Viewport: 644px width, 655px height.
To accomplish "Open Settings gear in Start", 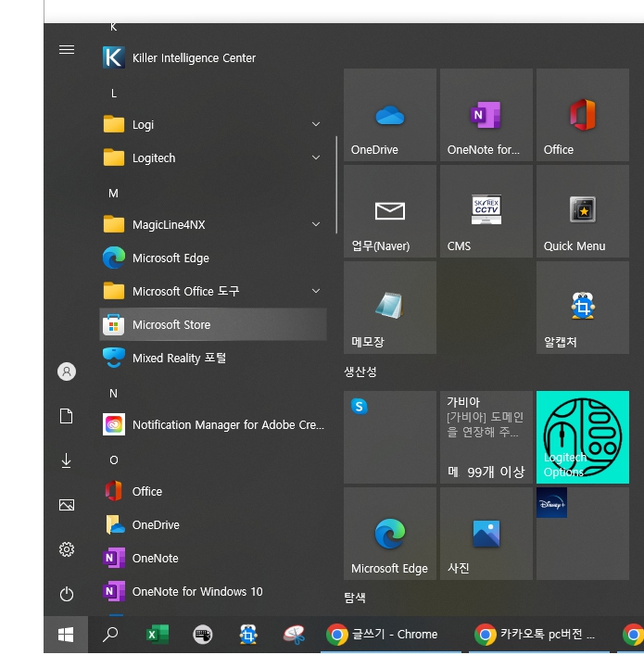I will click(x=67, y=549).
